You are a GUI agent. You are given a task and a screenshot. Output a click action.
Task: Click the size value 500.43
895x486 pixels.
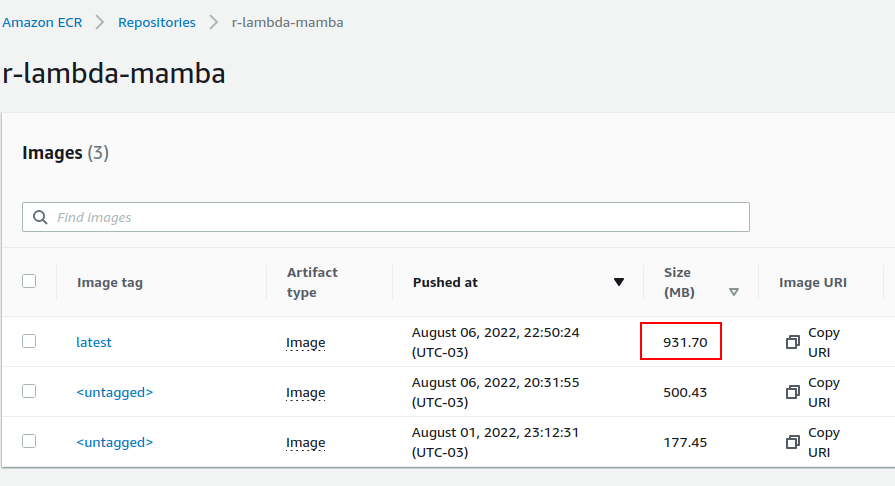pyautogui.click(x=685, y=392)
